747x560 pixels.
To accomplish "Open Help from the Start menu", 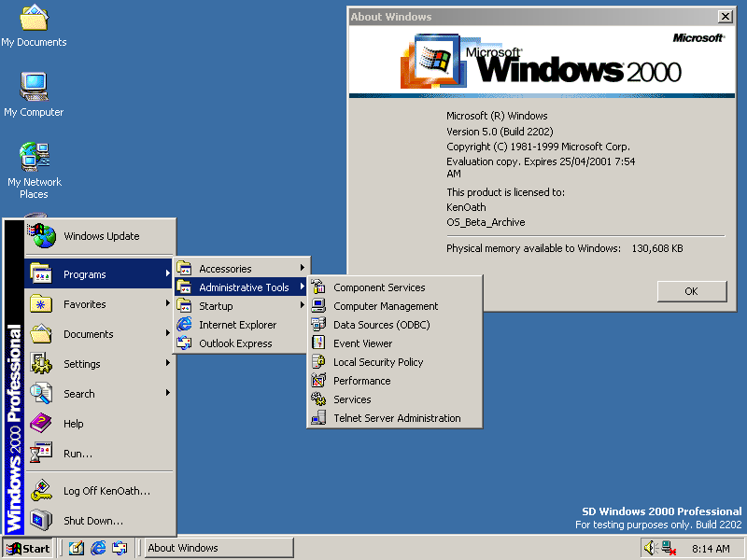I will 99,424.
